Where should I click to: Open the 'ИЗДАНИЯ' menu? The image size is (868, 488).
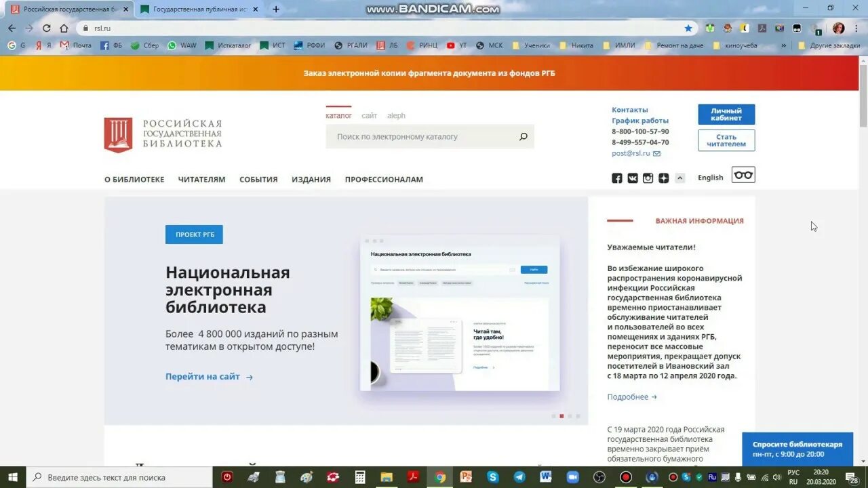(x=311, y=180)
